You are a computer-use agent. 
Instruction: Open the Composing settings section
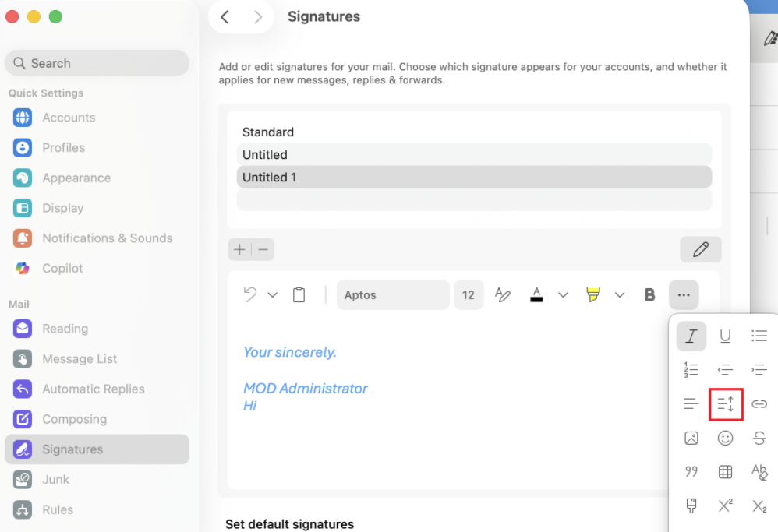pyautogui.click(x=74, y=420)
